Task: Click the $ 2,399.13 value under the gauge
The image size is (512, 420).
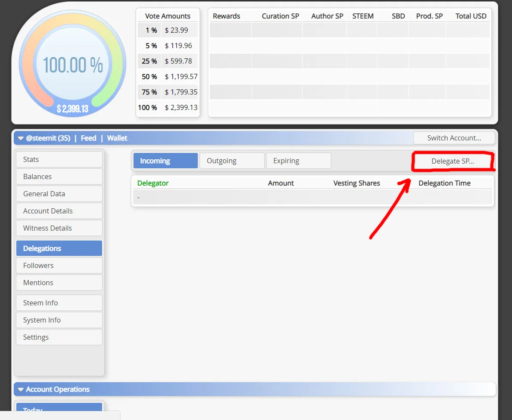Action: pyautogui.click(x=73, y=109)
